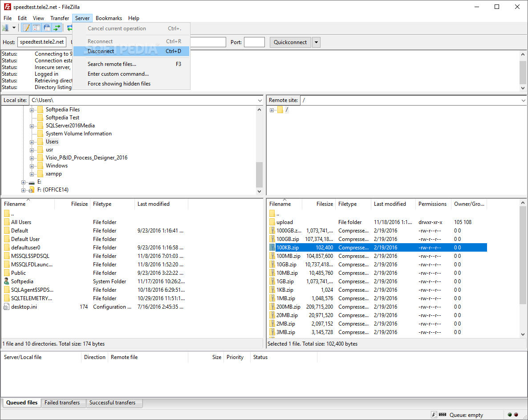The height and width of the screenshot is (420, 528).
Task: Expand Users folder tree node
Action: point(32,142)
